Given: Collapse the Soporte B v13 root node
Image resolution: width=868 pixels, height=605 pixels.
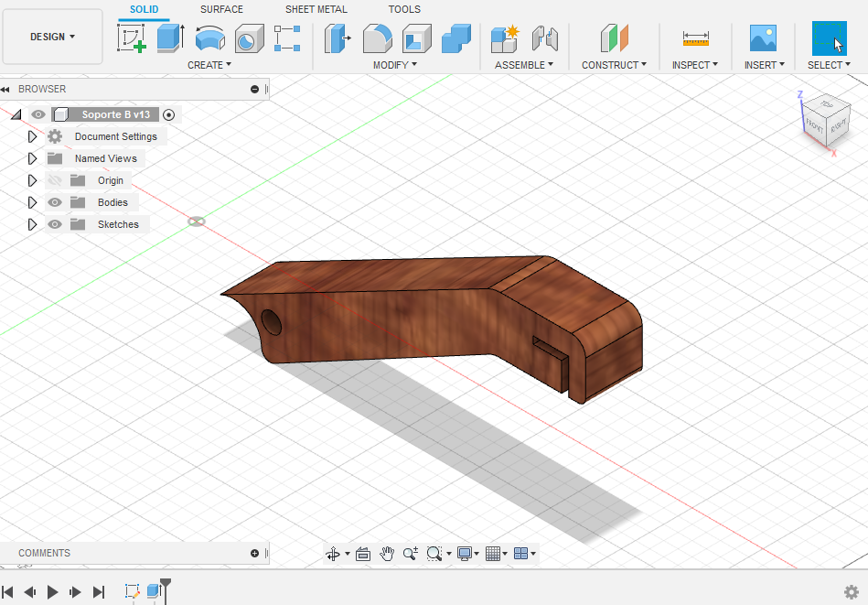Looking at the screenshot, I should pyautogui.click(x=16, y=114).
